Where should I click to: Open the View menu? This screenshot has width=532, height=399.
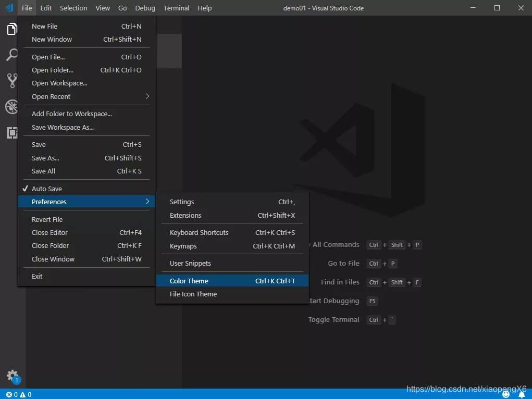(103, 8)
